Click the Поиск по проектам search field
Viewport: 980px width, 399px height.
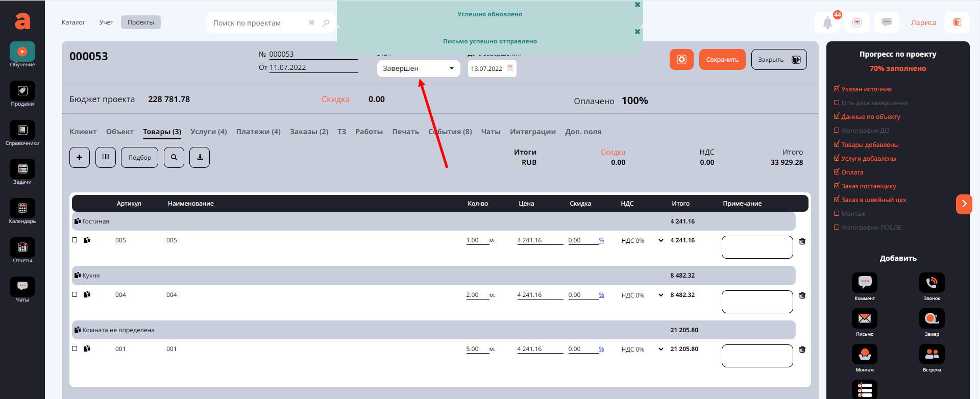pyautogui.click(x=258, y=23)
